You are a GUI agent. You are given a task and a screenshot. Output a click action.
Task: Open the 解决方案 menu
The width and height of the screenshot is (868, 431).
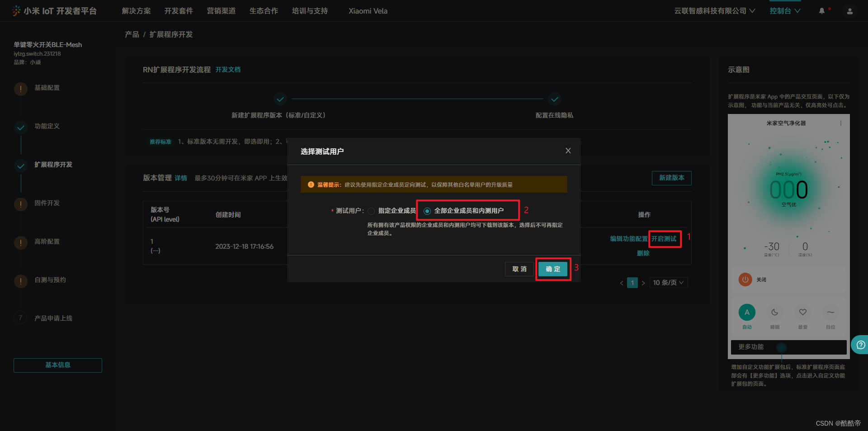click(137, 11)
